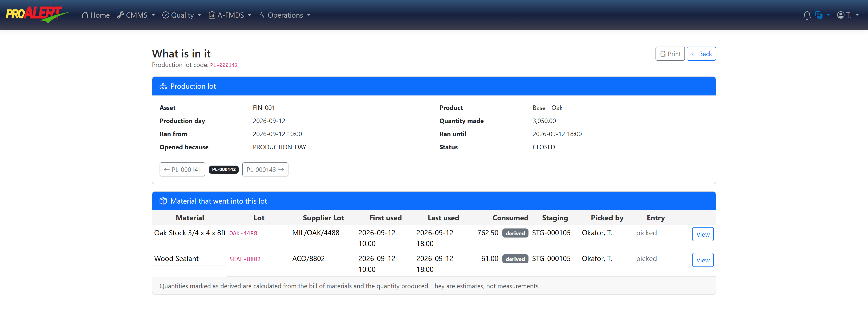The height and width of the screenshot is (309, 868).
Task: Click the quantity made 3,050.00
Action: (544, 121)
